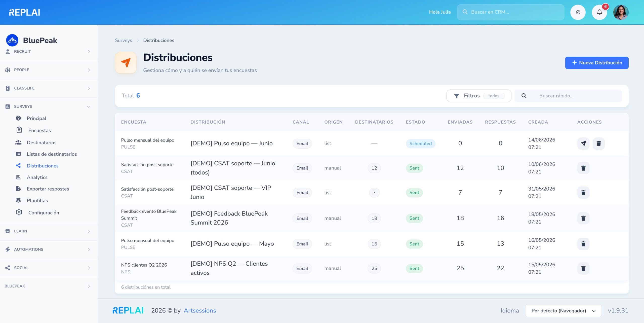
Task: Open the Artsessions footer link
Action: tap(200, 311)
